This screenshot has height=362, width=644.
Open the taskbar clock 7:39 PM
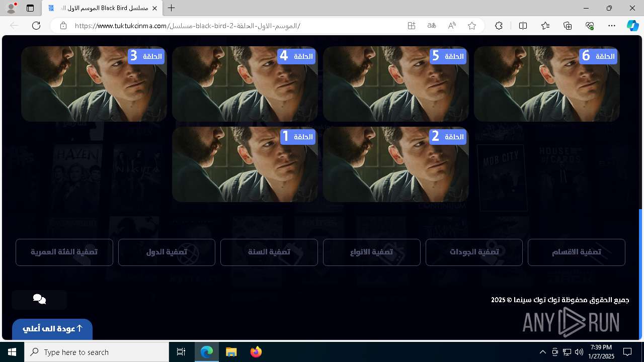point(601,352)
